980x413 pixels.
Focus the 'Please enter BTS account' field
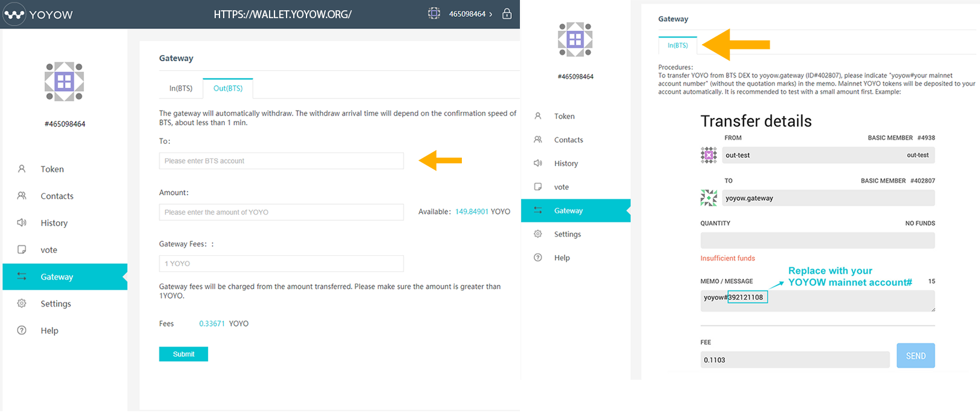[x=281, y=161]
